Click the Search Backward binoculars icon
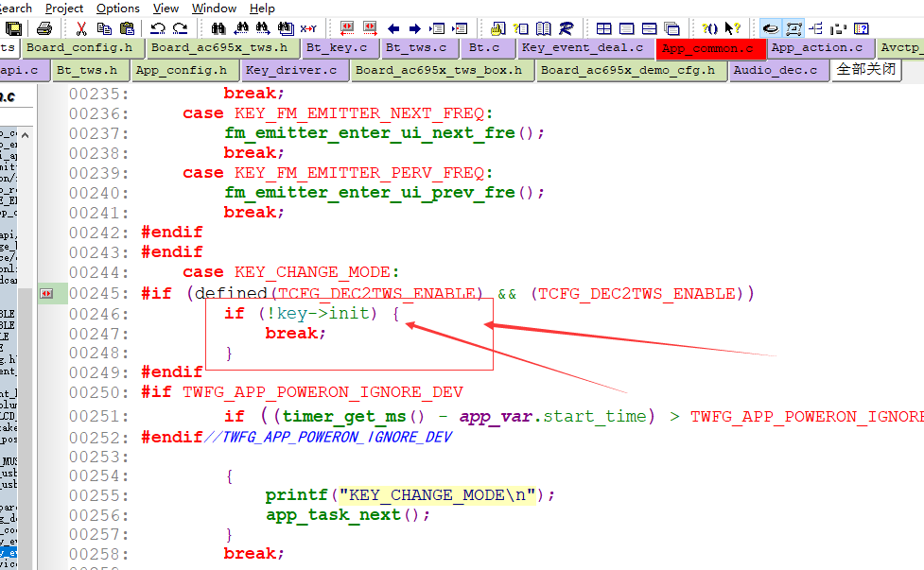The image size is (924, 570). coord(241,28)
